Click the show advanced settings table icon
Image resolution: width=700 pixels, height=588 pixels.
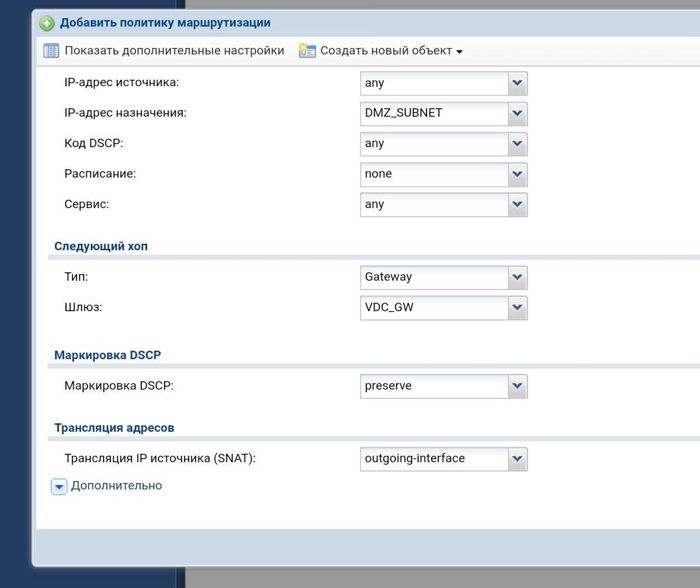(x=51, y=51)
